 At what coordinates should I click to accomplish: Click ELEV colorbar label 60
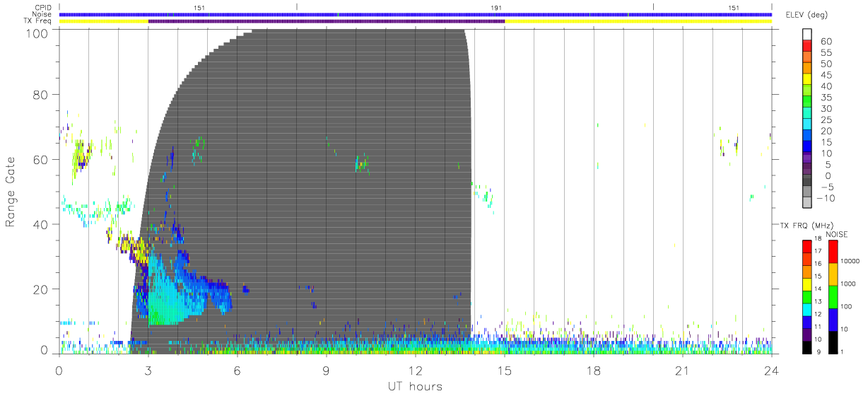click(x=826, y=42)
